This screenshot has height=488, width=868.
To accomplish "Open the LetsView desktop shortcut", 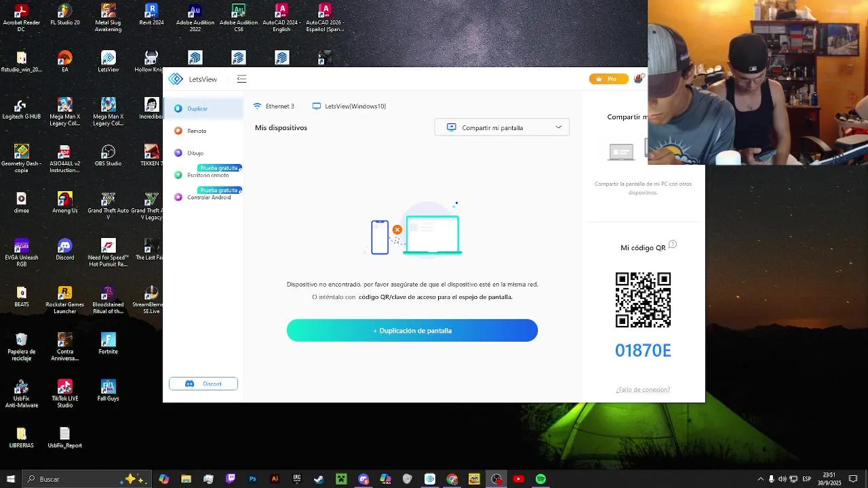I will [x=108, y=62].
